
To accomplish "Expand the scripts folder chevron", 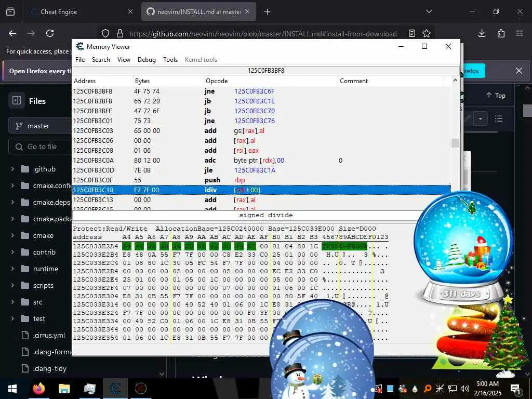I will coord(12,285).
